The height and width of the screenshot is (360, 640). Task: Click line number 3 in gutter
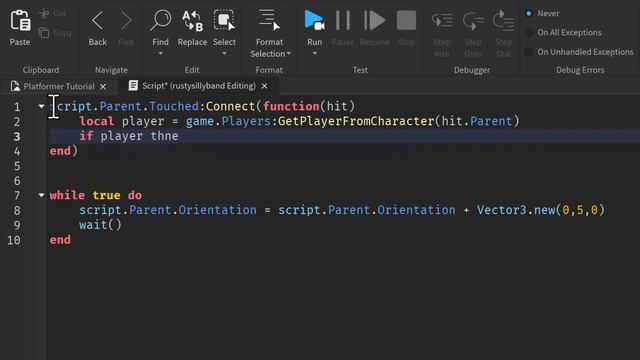pyautogui.click(x=17, y=136)
